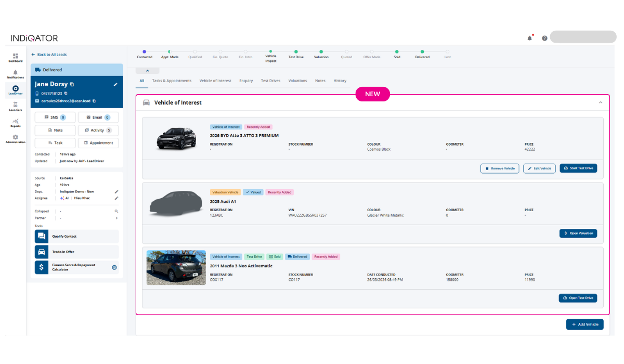This screenshot has height=364, width=624.
Task: Collapse the tab bar with the chevron
Action: [x=147, y=70]
